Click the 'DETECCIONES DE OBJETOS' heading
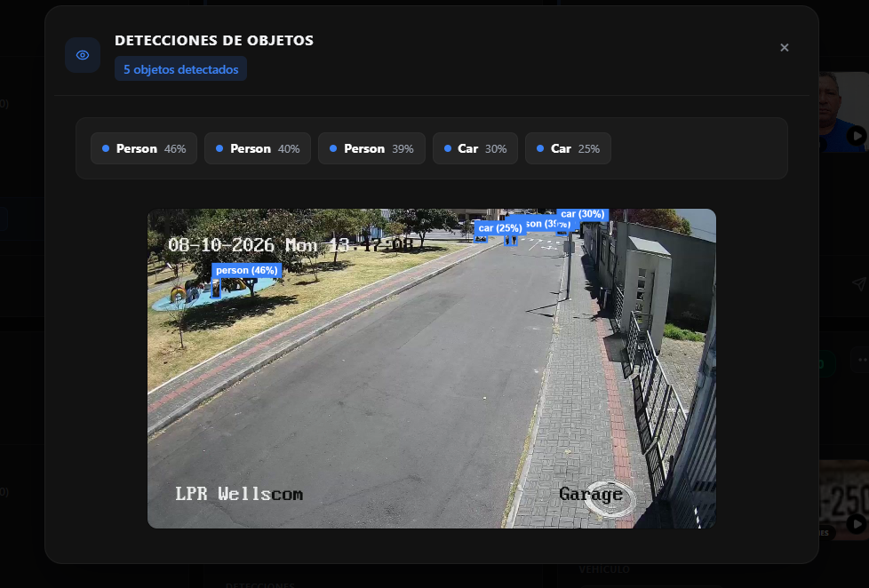 [214, 41]
